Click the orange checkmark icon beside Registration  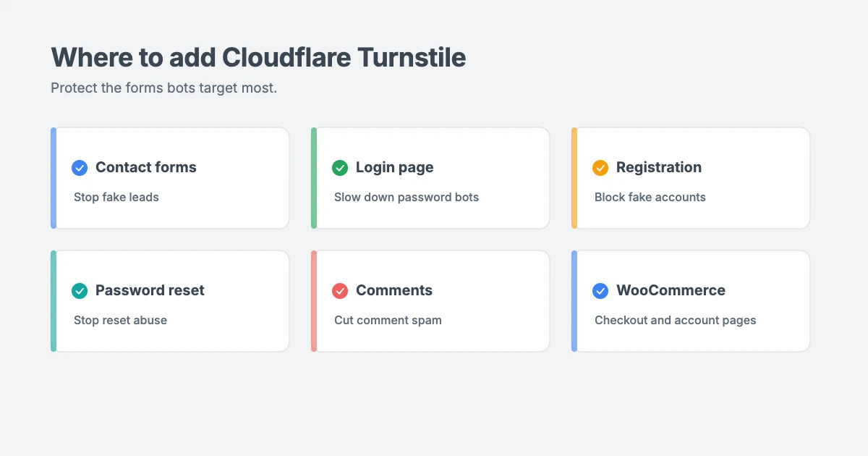[x=600, y=168]
